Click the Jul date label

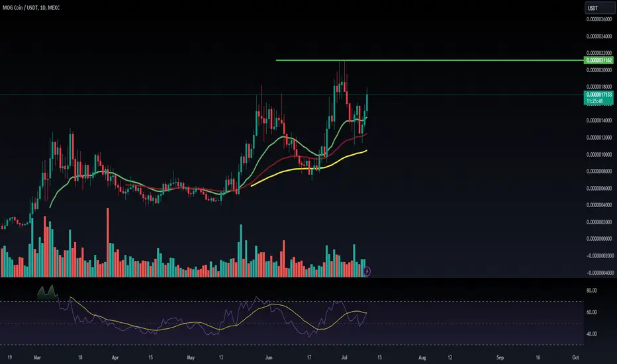(x=344, y=357)
